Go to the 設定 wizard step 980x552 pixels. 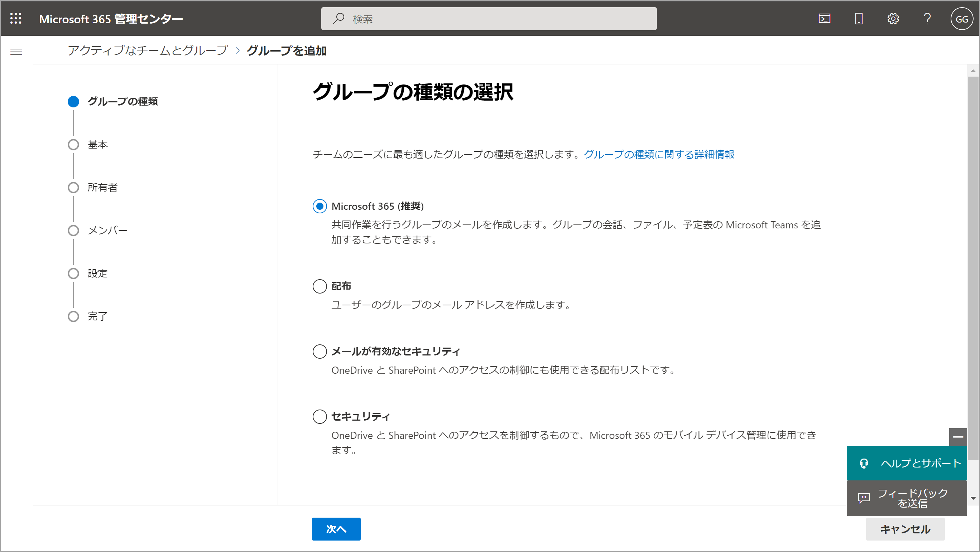(88, 273)
